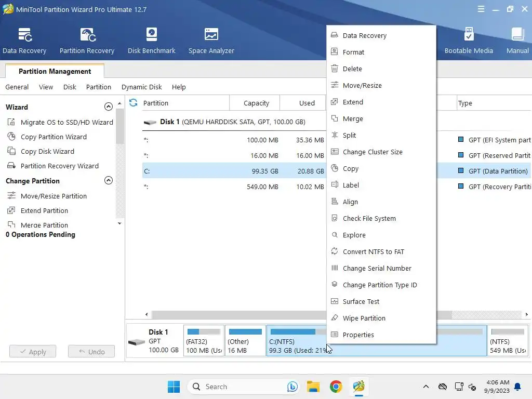Click in the taskbar Search box
This screenshot has width=532, height=399.
click(243, 387)
